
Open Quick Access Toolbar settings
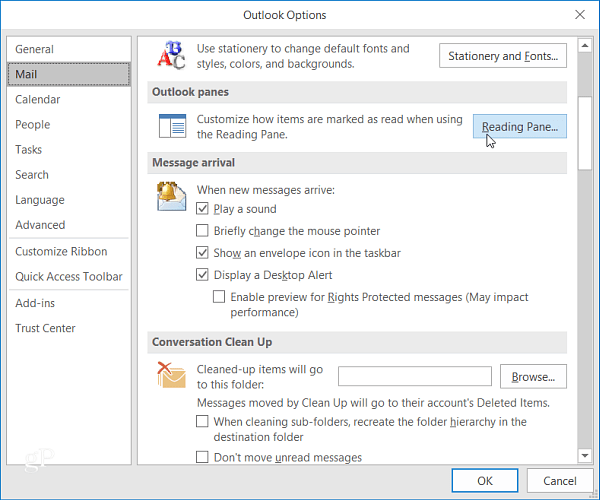pos(69,277)
